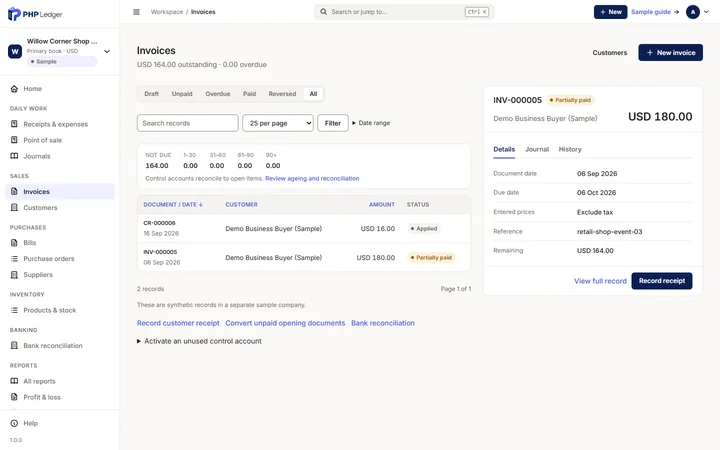Click the Bank reconciliation sidebar icon
The width and height of the screenshot is (720, 450).
14,345
